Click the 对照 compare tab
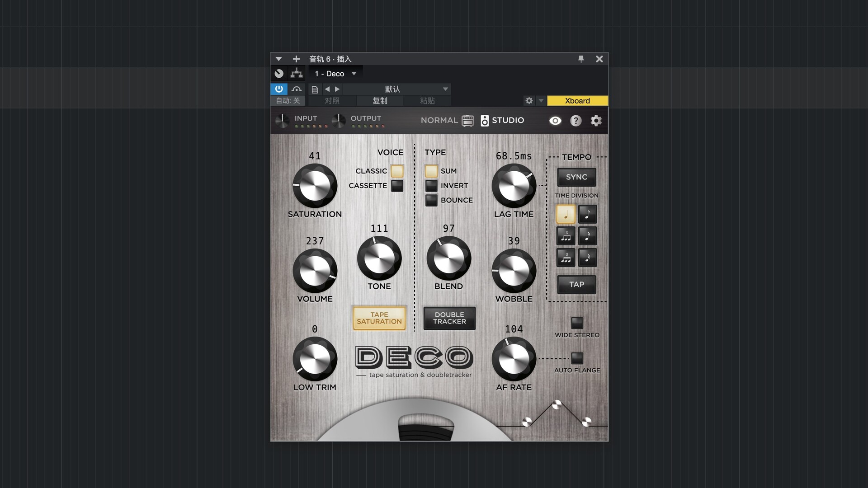868x488 pixels. (x=332, y=101)
